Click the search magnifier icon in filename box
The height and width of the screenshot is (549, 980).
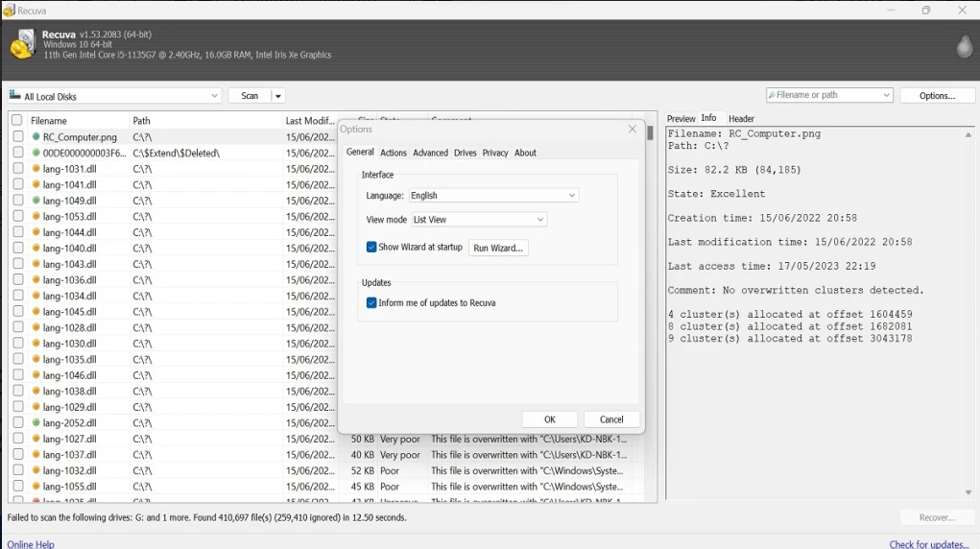click(772, 95)
